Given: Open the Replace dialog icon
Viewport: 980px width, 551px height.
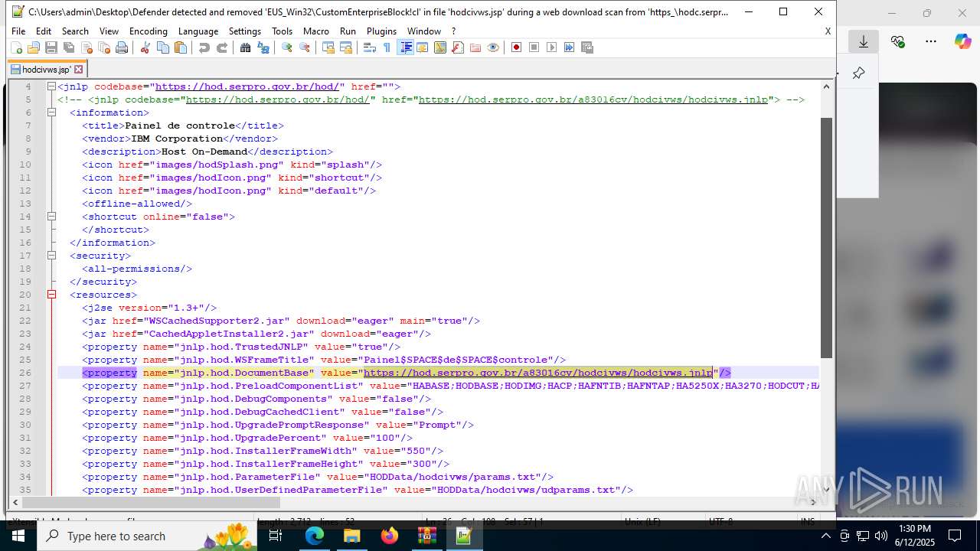Looking at the screenshot, I should 263,47.
